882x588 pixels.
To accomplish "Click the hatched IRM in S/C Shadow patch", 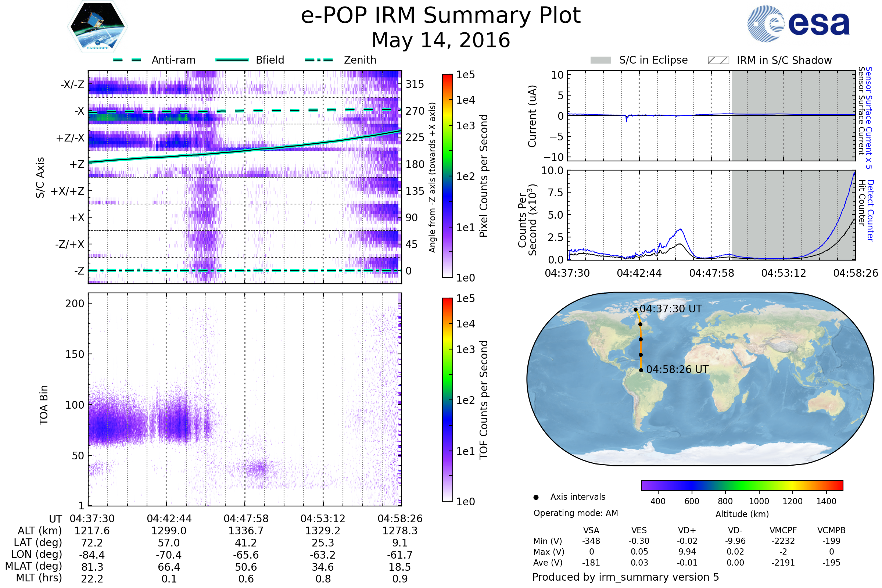I will coord(718,60).
